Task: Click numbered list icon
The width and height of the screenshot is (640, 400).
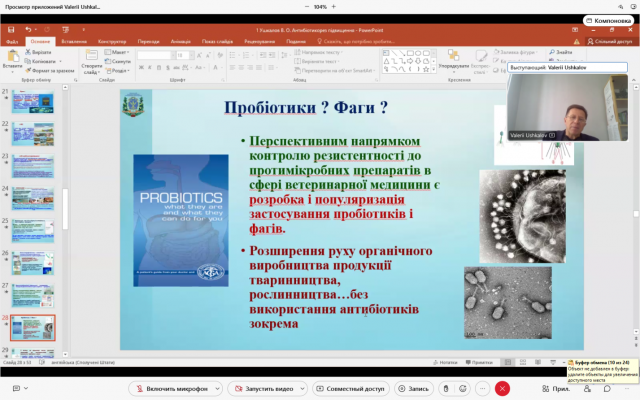Action: coord(247,55)
